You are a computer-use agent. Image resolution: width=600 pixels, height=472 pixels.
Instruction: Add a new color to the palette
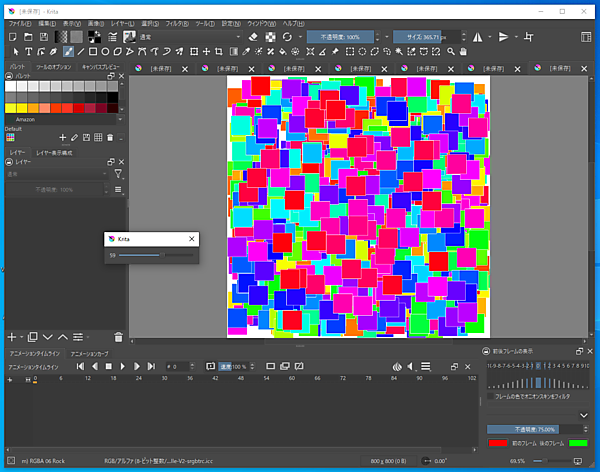pyautogui.click(x=62, y=137)
